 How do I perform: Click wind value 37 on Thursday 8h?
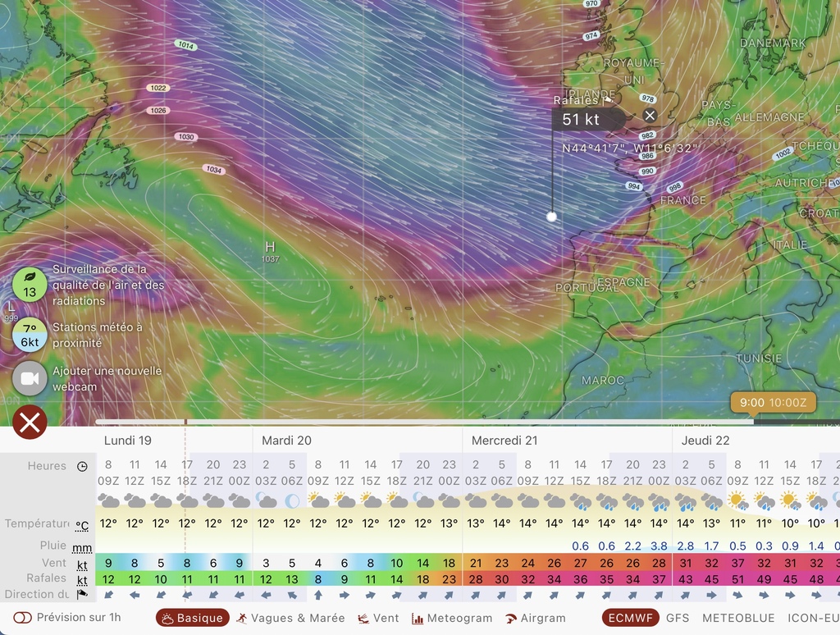737,563
